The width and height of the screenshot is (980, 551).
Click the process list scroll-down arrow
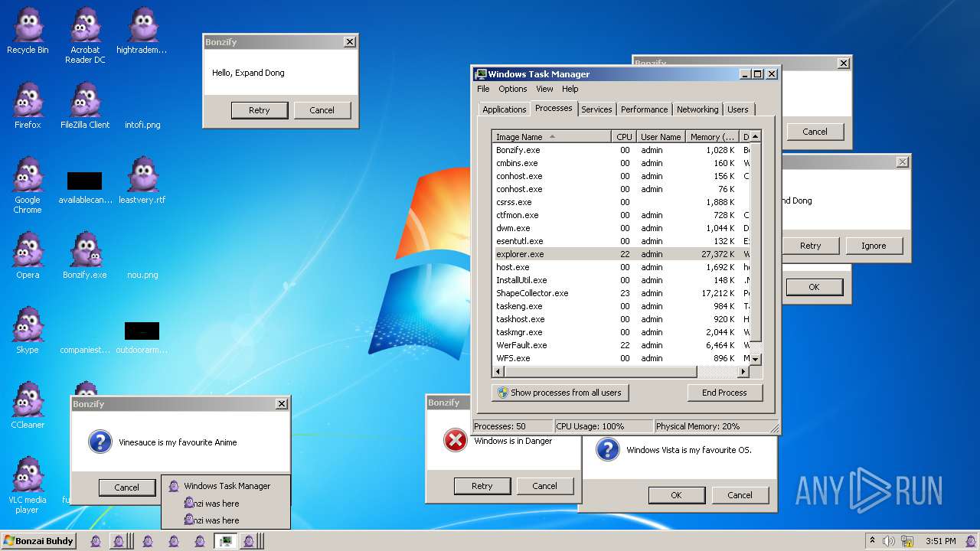(x=756, y=359)
